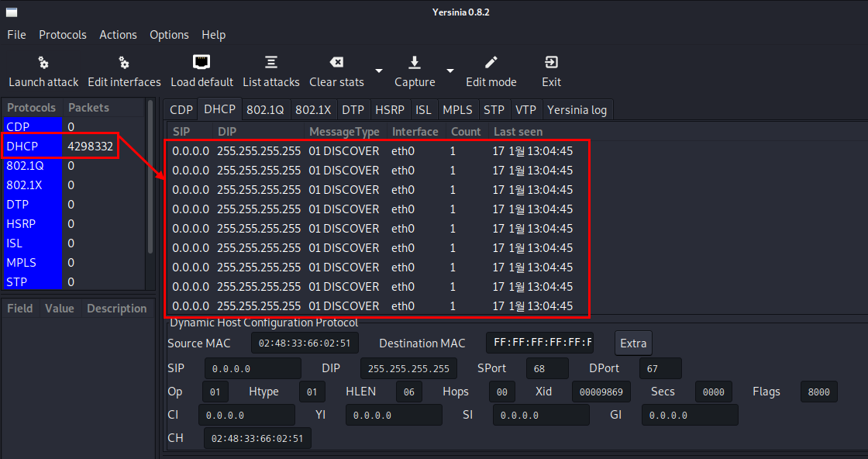Select HSRP row in Protocols list
Screen dimensions: 868x459
[74, 224]
